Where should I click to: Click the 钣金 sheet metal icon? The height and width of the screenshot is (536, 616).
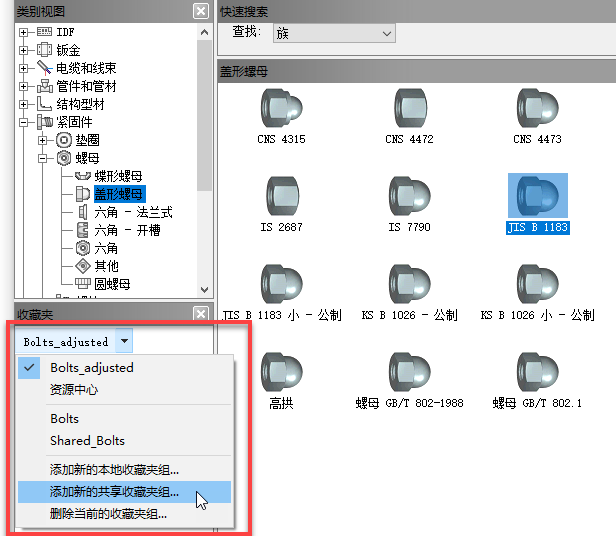(44, 50)
